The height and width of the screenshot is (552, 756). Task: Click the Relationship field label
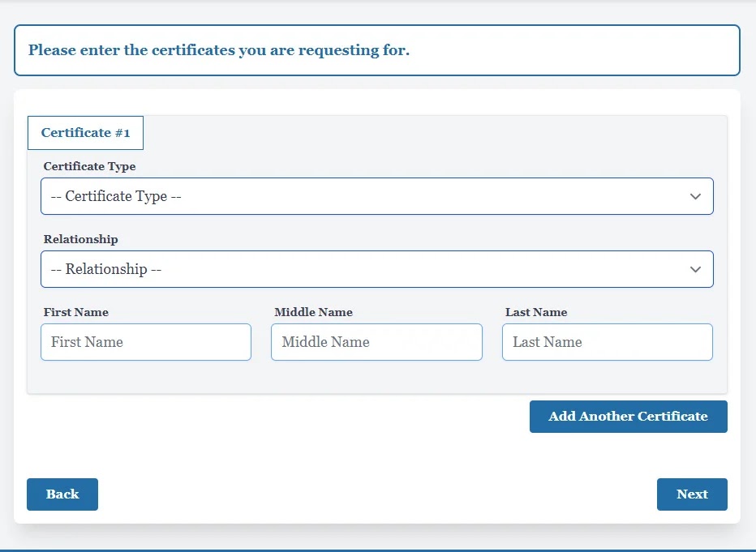pos(81,239)
